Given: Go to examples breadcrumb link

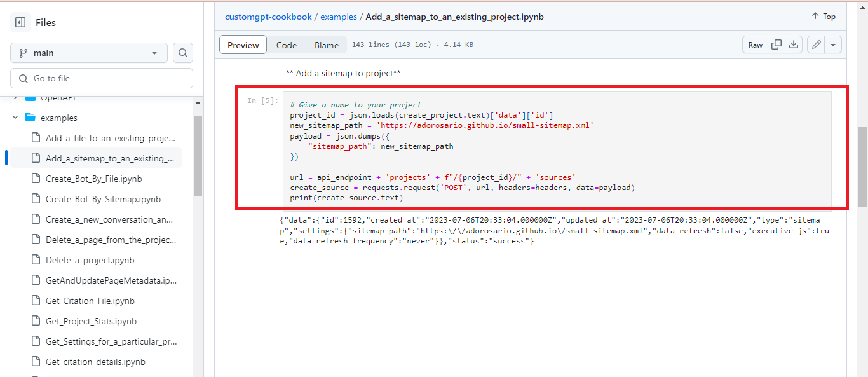Looking at the screenshot, I should coord(339,17).
